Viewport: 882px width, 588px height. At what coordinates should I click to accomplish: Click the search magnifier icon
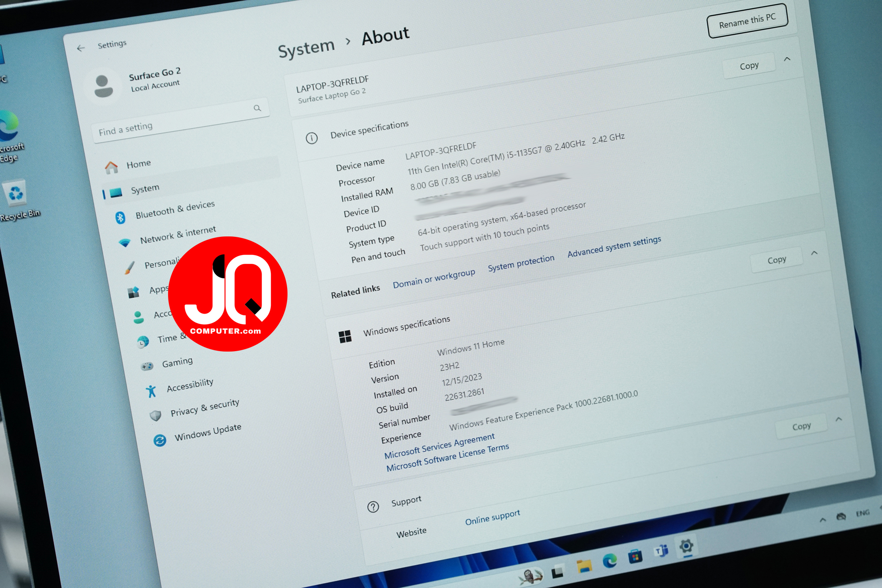[257, 108]
